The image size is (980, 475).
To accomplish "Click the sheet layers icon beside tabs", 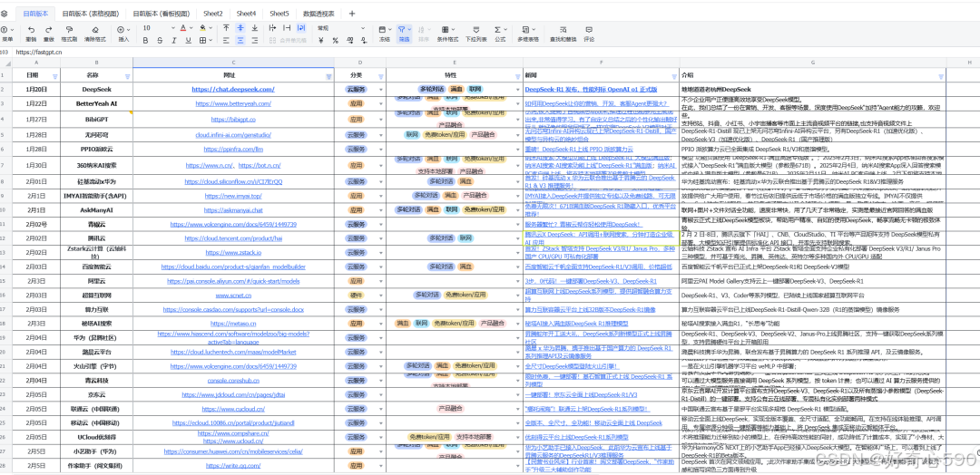I will tap(5, 13).
